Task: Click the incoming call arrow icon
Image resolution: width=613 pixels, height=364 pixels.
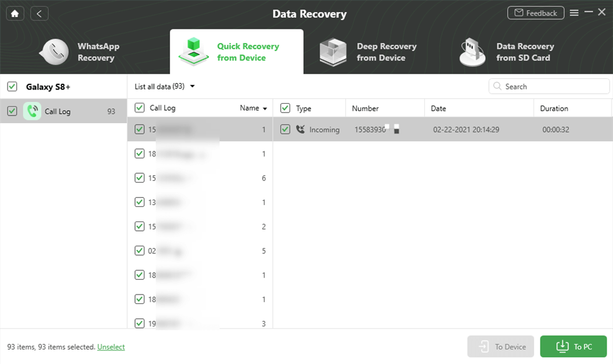Action: coord(300,129)
